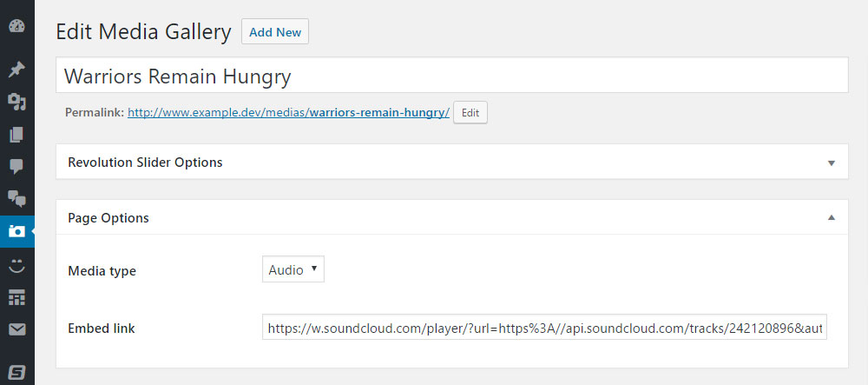Click the permalink Edit button
This screenshot has height=385, width=868.
point(470,113)
